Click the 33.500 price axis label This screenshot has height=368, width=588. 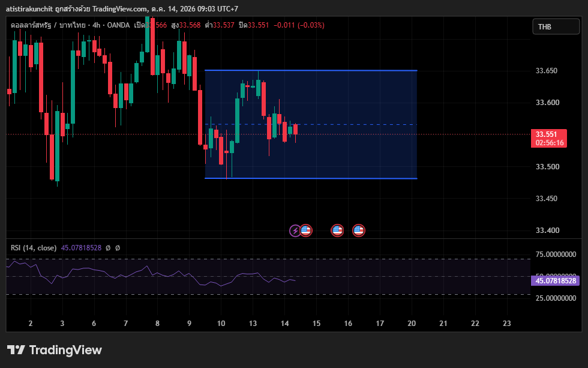547,167
